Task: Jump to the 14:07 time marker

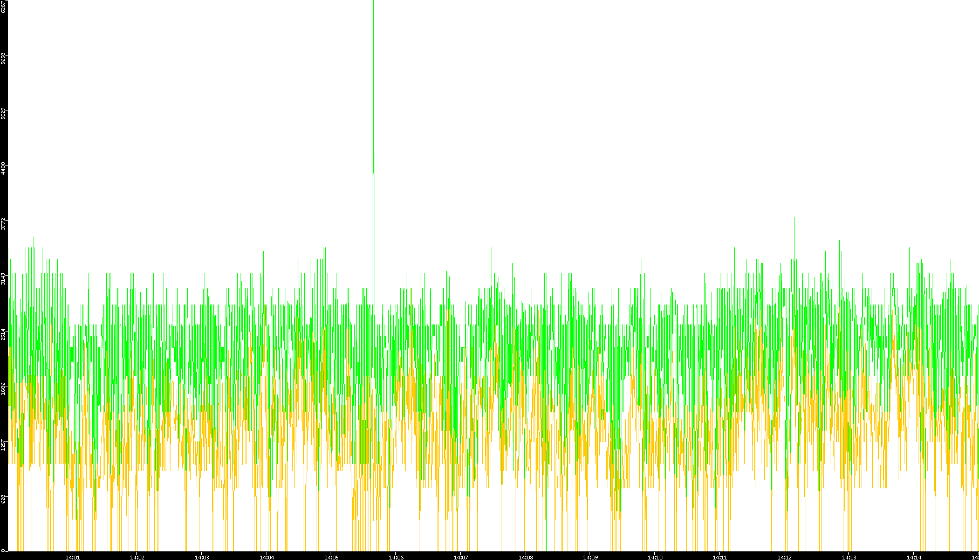Action: pyautogui.click(x=461, y=557)
